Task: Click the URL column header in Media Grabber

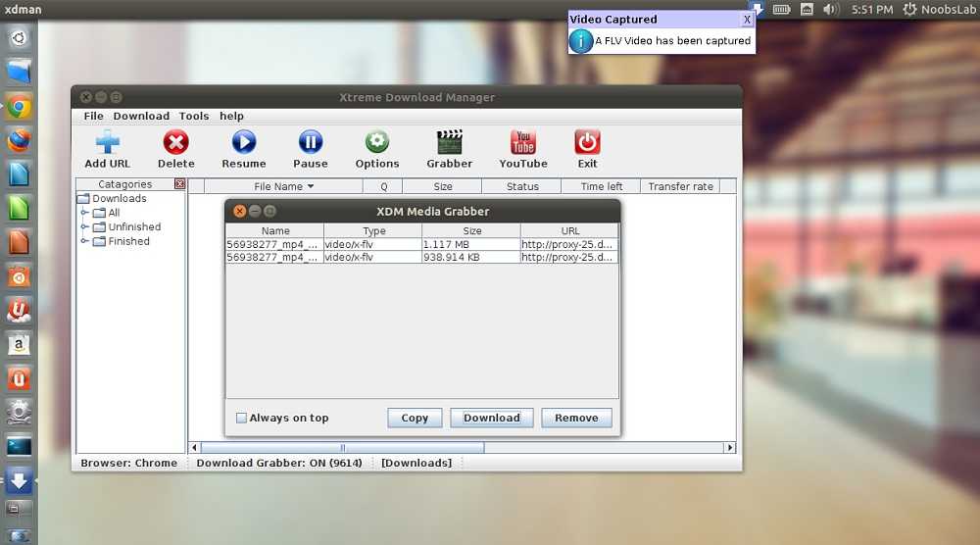Action: click(570, 230)
